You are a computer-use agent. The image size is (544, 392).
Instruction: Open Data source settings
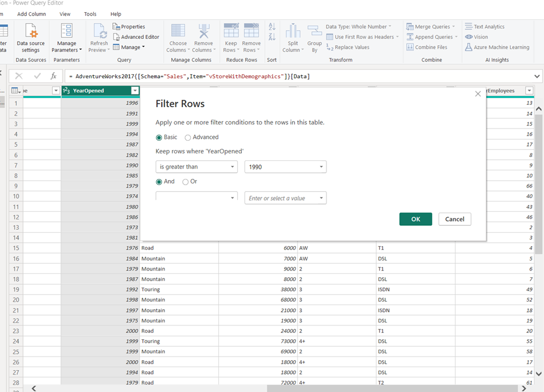(31, 38)
